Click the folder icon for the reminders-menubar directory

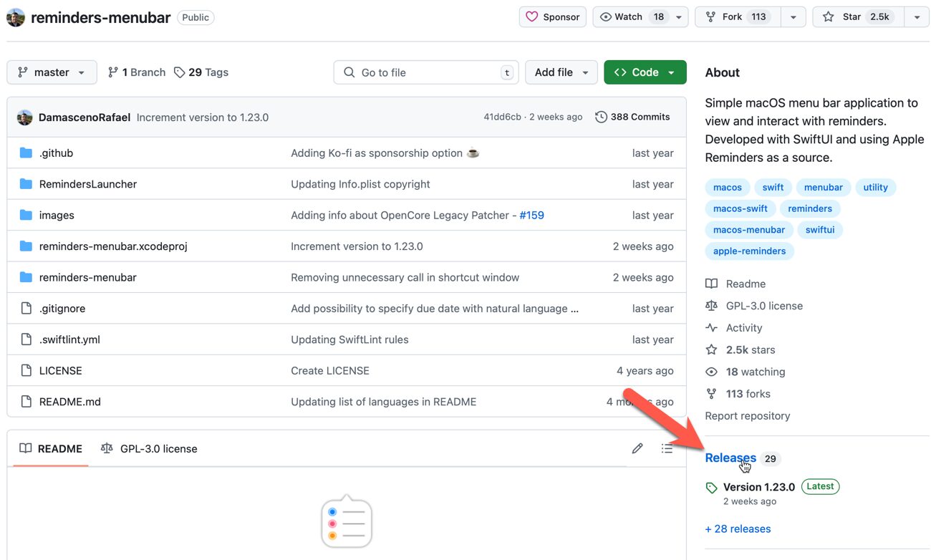click(26, 277)
